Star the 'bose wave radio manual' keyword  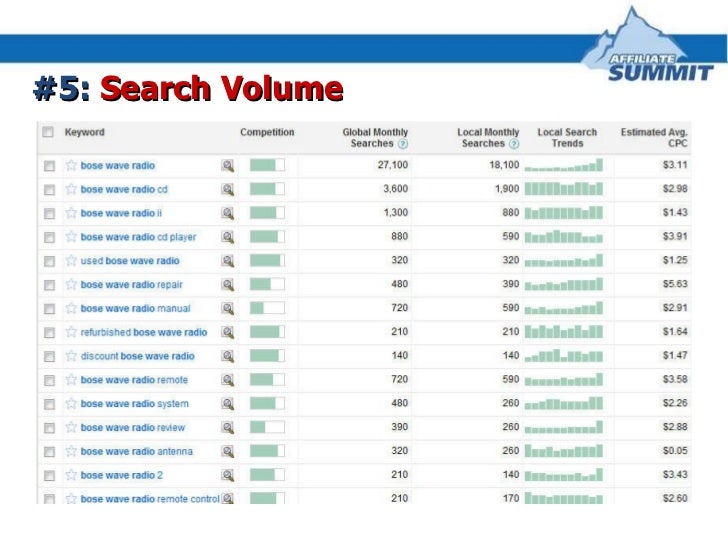point(71,308)
